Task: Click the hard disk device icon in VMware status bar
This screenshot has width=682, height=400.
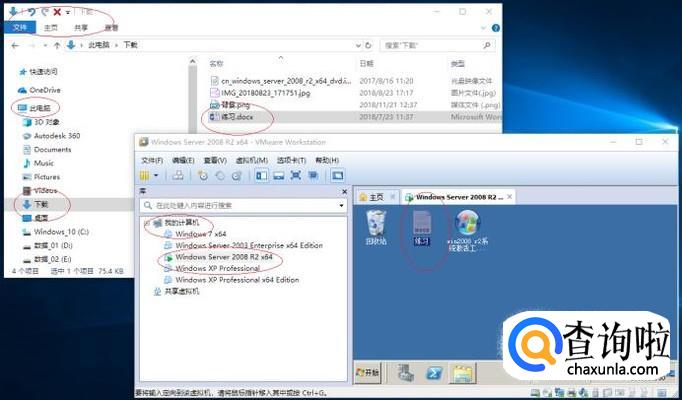Action: (535, 392)
